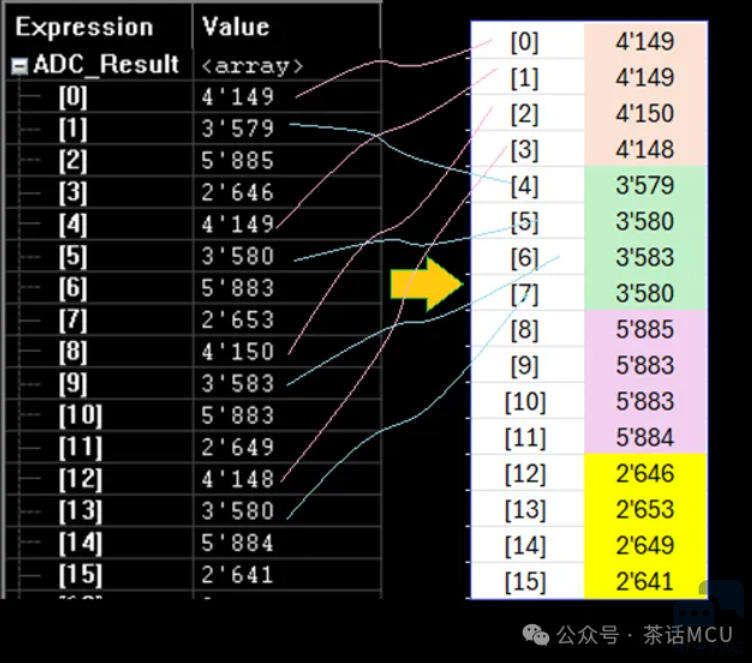752x663 pixels.
Task: Click index cell [10] in the right table
Action: [526, 401]
